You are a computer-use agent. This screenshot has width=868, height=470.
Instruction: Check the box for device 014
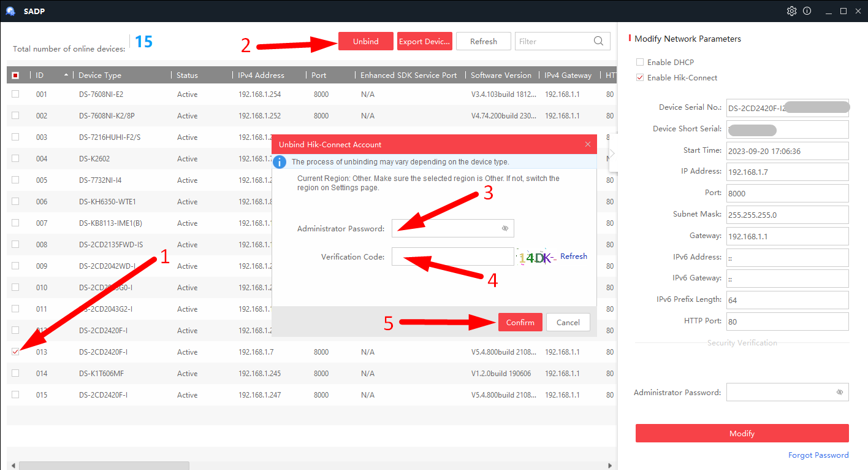(x=15, y=373)
